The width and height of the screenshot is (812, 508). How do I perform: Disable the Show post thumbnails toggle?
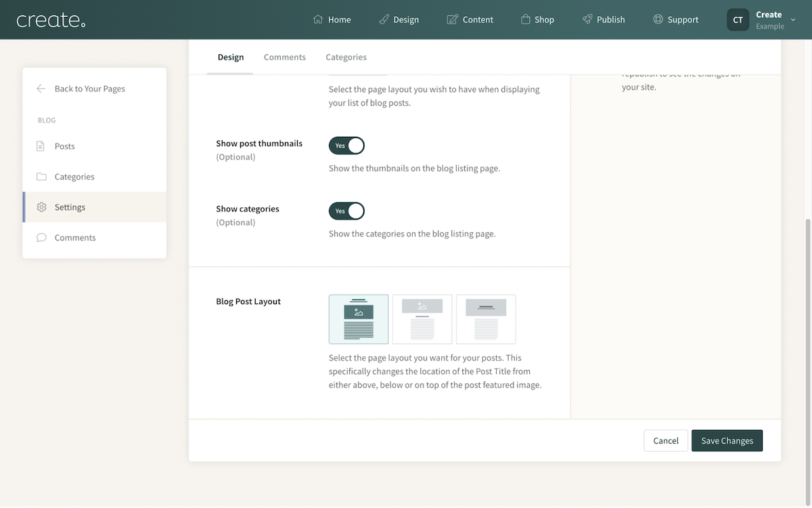346,145
